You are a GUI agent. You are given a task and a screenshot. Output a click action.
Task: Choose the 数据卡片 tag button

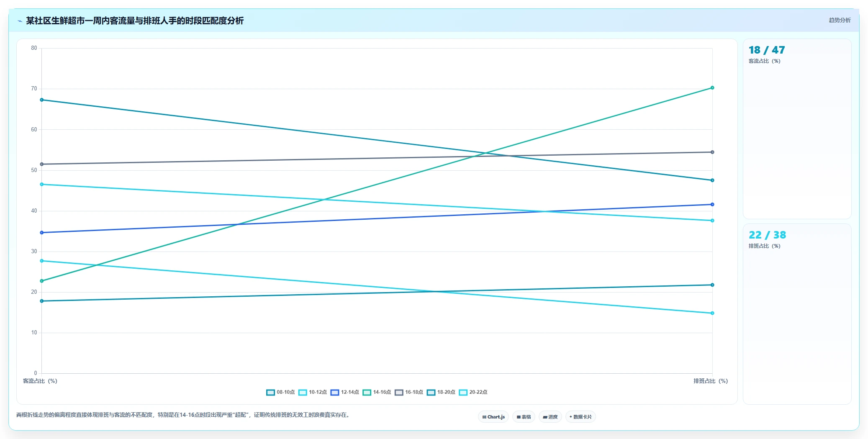(x=580, y=417)
